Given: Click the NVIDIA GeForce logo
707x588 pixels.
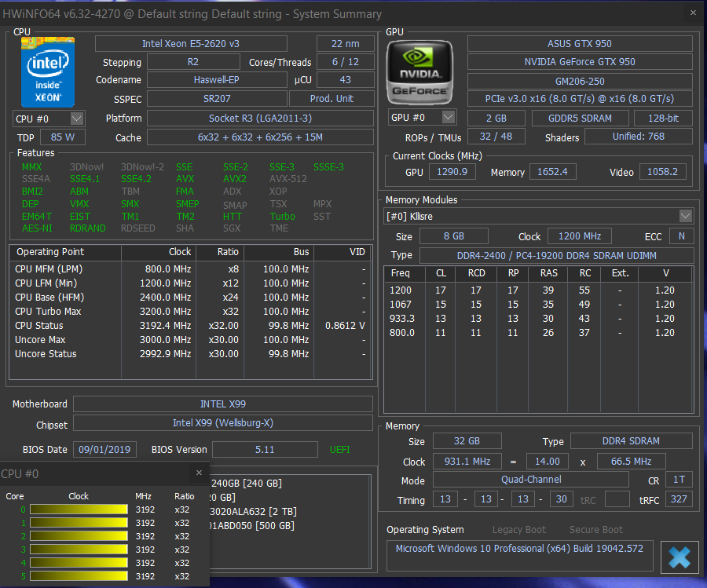Looking at the screenshot, I should 419,72.
